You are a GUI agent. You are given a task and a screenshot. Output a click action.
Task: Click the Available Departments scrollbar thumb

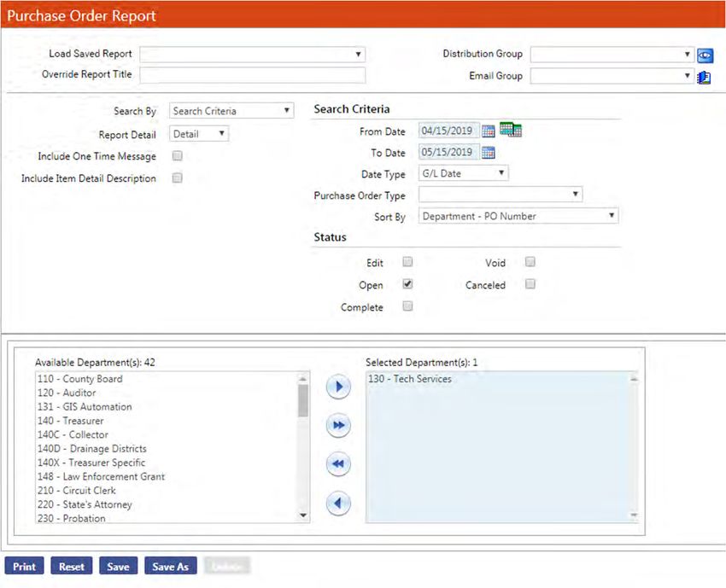click(x=303, y=400)
